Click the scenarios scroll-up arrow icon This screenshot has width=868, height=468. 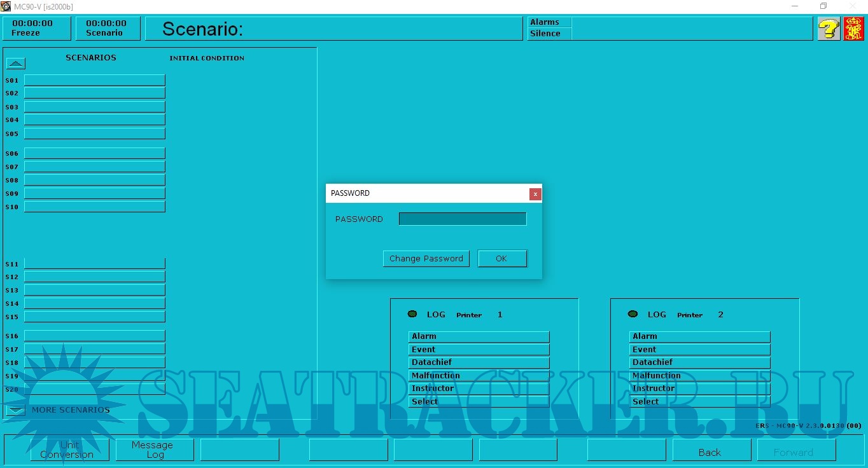coord(16,63)
